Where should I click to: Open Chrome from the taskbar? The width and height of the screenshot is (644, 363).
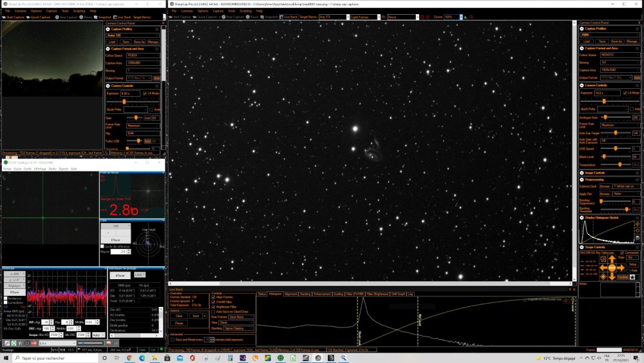[129, 358]
